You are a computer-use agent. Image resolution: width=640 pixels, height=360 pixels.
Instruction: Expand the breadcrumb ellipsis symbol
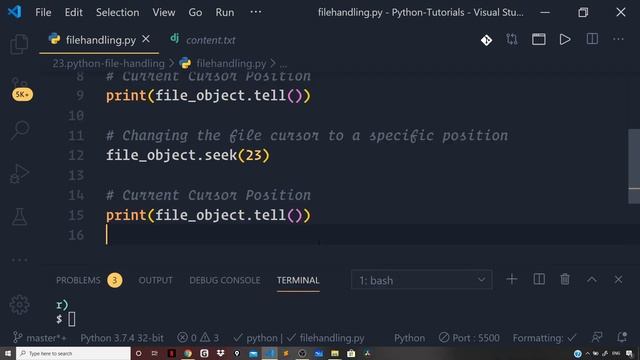click(x=283, y=64)
